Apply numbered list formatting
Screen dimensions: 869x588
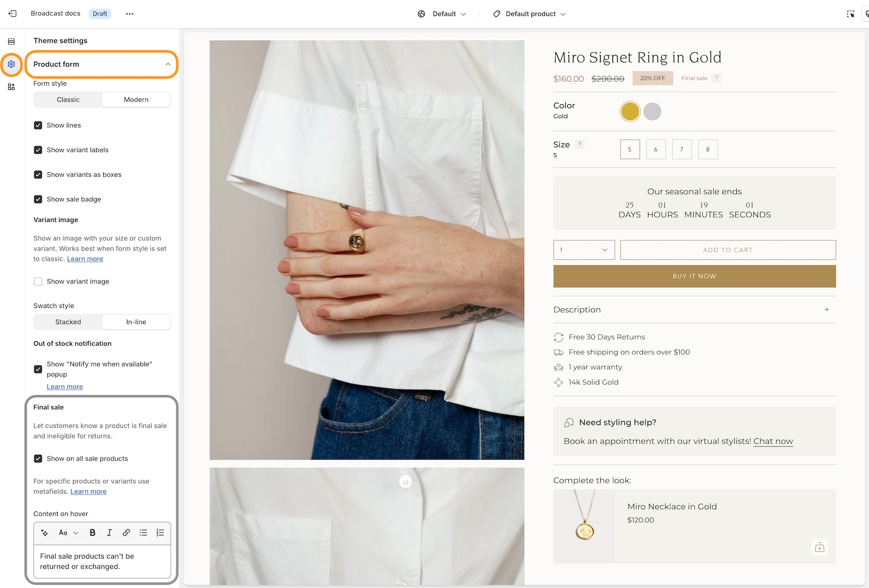[x=160, y=533]
